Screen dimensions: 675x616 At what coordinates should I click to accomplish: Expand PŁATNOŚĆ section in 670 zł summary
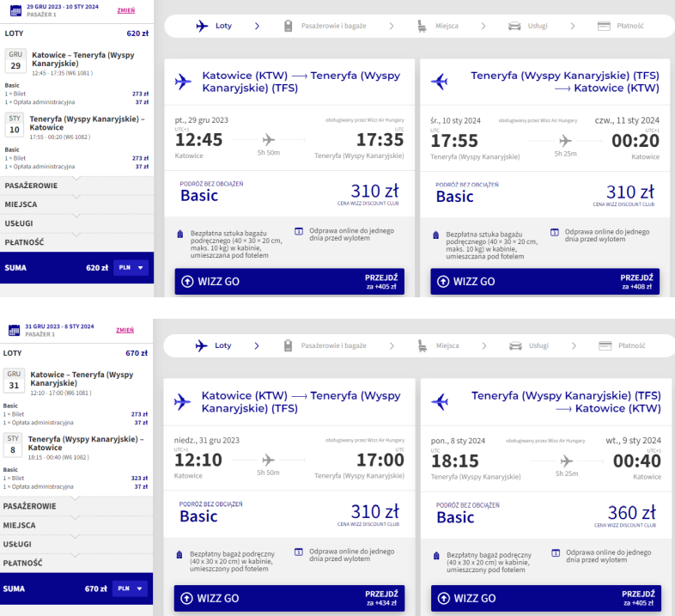(x=76, y=564)
